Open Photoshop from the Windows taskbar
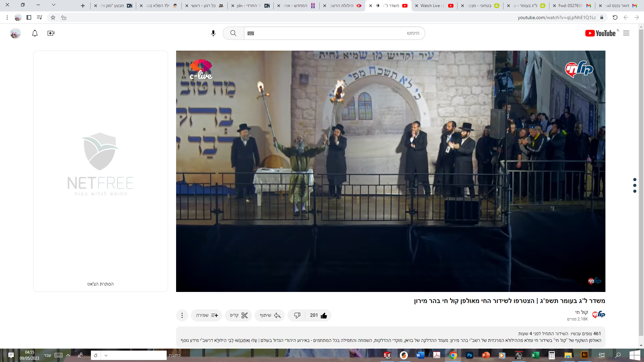Viewport: 644px width, 362px height. tap(469, 355)
